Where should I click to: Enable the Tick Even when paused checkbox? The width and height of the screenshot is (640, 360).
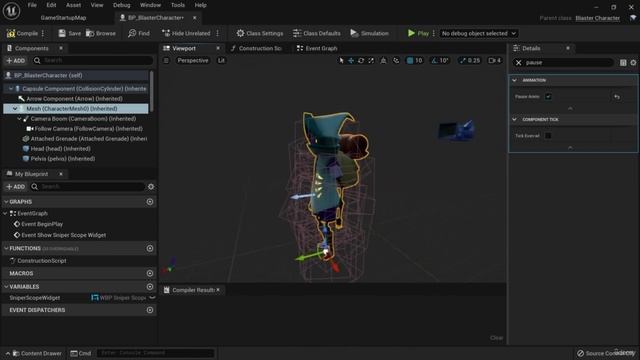tap(548, 136)
